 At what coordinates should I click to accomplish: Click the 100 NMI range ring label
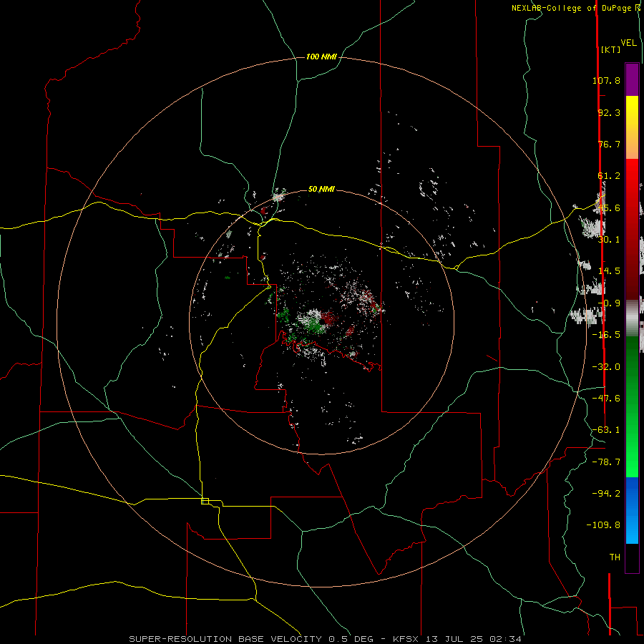pyautogui.click(x=321, y=57)
